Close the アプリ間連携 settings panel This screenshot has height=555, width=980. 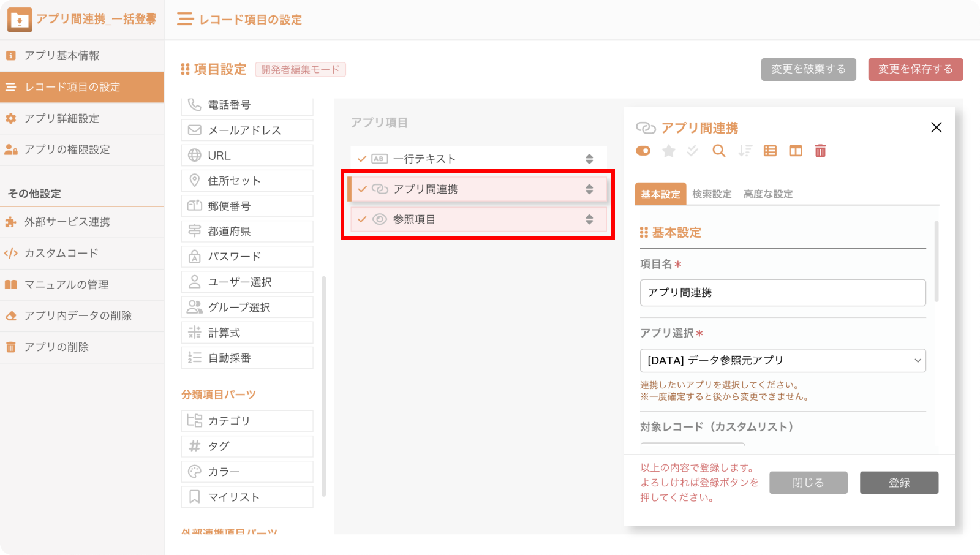(936, 127)
